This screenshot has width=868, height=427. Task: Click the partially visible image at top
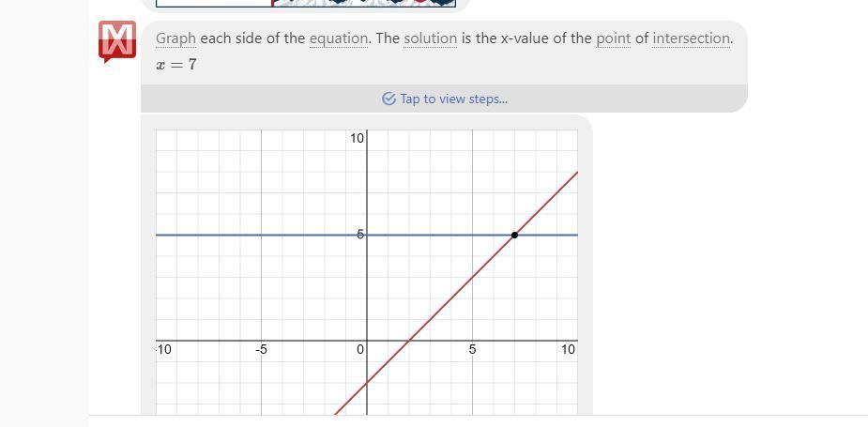click(306, 4)
